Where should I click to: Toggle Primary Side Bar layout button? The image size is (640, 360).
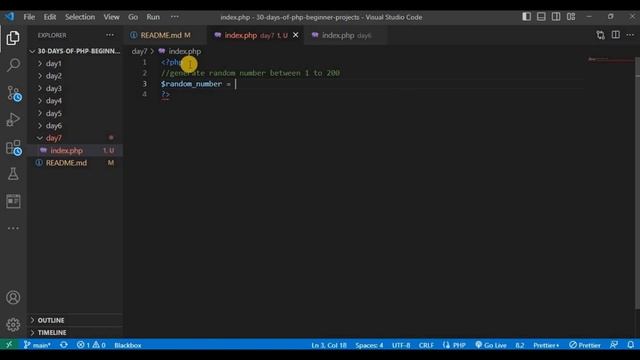(x=527, y=17)
